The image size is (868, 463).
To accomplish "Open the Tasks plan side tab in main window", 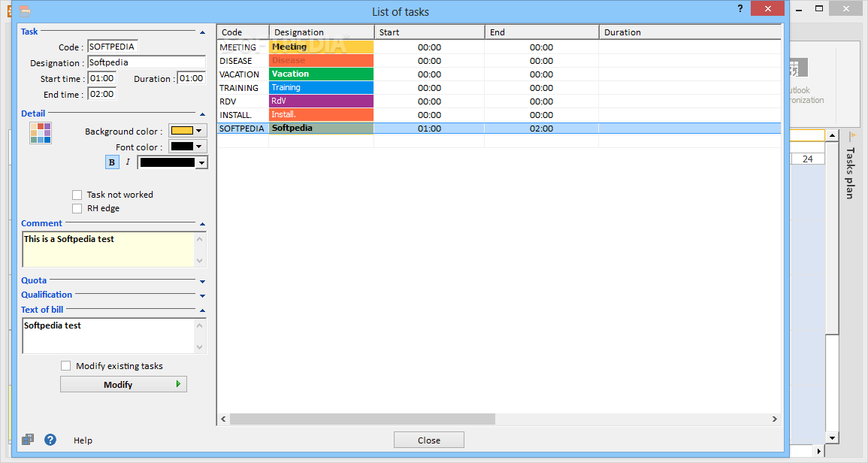I will pyautogui.click(x=850, y=172).
